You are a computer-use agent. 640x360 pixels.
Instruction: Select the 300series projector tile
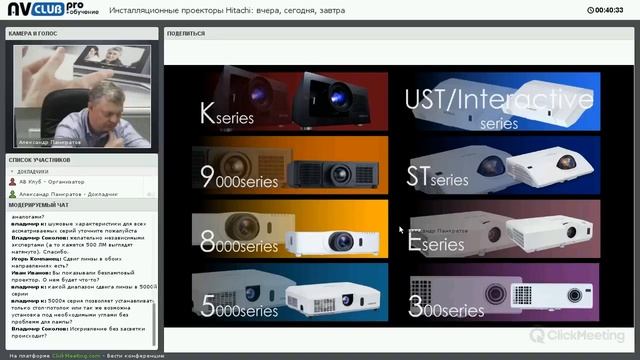[x=503, y=292]
